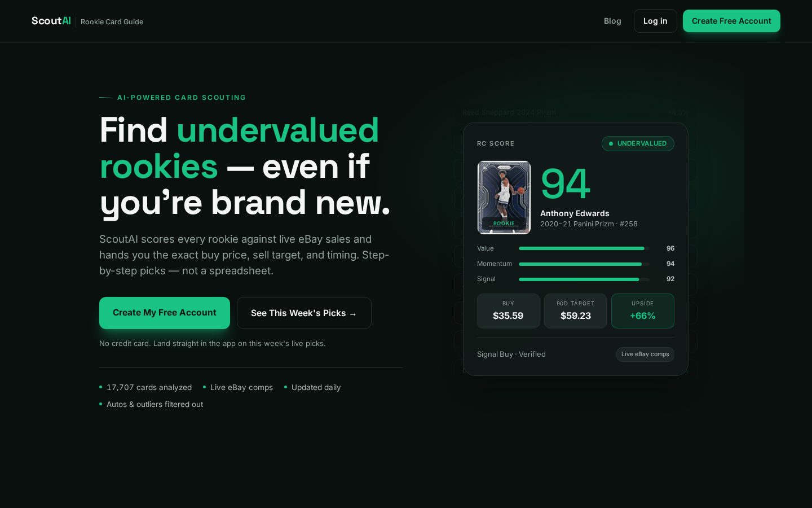
Task: Click the Anthony Edwards name text
Action: click(575, 213)
